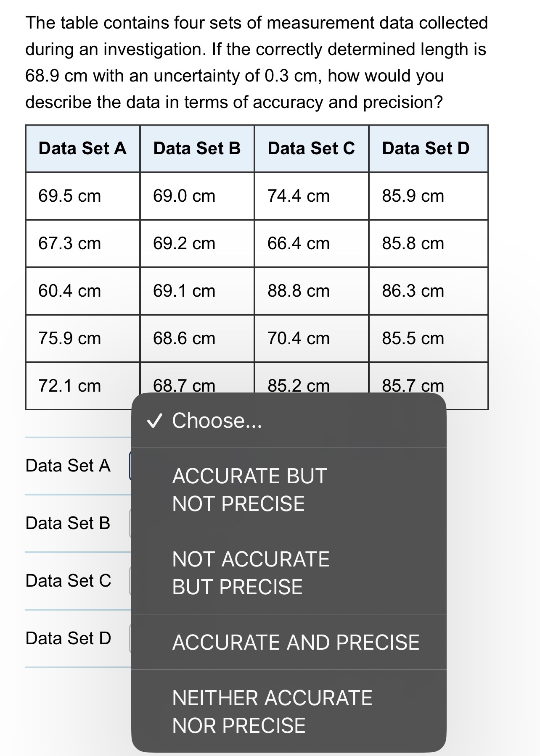Choose ACCURATE AND PRECISE from the menu
540x756 pixels.
click(x=296, y=642)
